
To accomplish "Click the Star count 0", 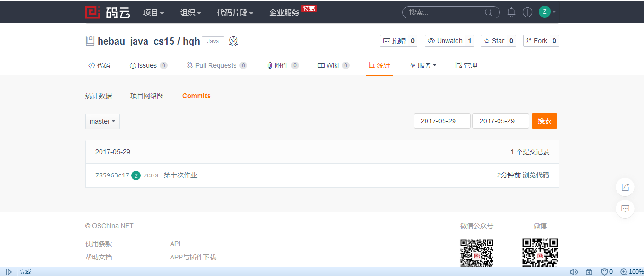I will point(511,41).
